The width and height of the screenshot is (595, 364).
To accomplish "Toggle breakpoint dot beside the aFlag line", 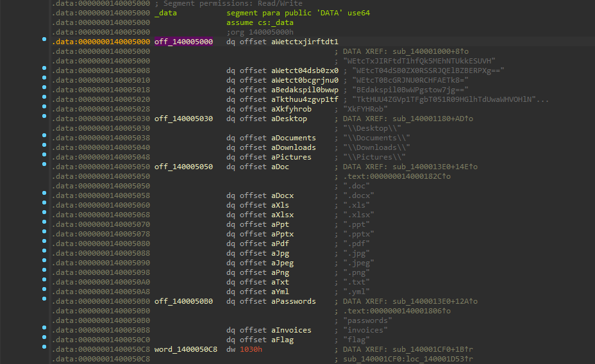I will tap(44, 340).
